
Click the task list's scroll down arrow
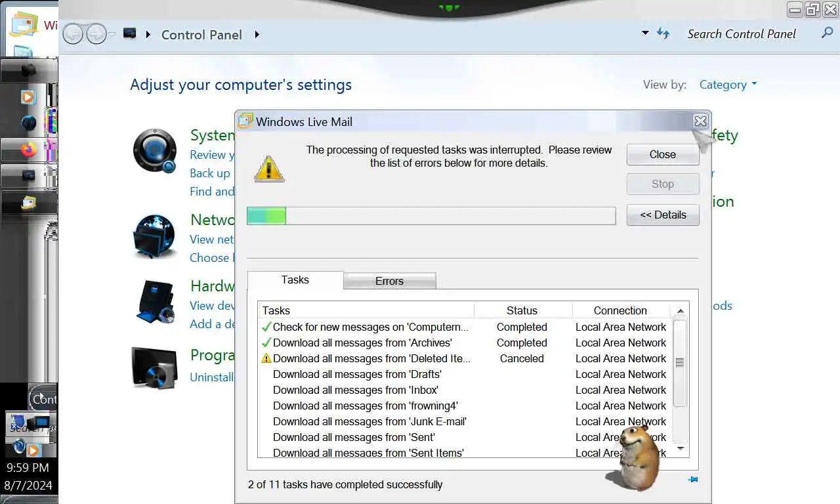pyautogui.click(x=680, y=449)
